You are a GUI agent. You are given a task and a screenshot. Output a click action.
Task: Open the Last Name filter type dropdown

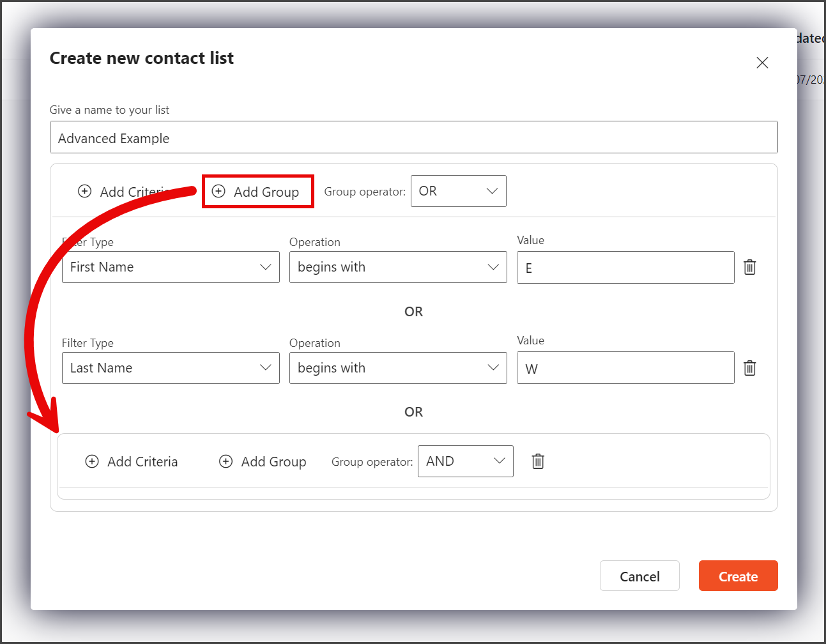[x=171, y=368]
